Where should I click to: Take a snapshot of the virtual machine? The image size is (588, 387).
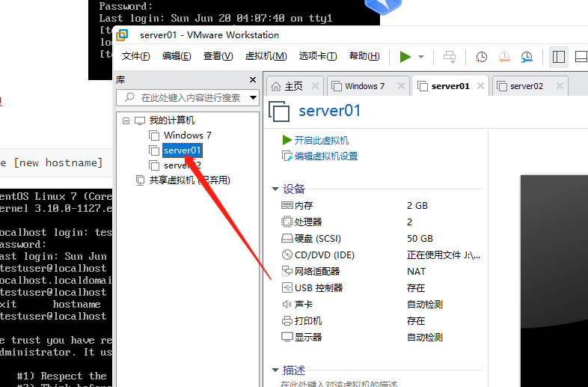pyautogui.click(x=481, y=57)
